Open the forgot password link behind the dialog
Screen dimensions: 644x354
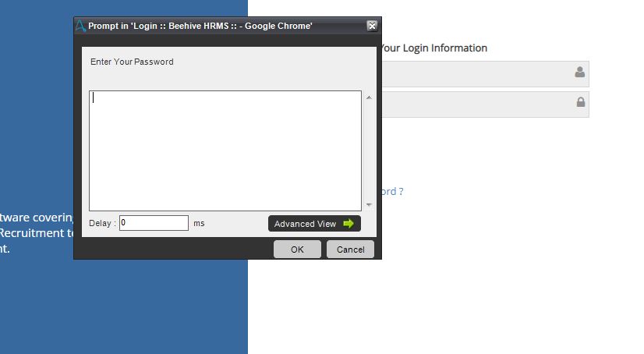tap(392, 191)
